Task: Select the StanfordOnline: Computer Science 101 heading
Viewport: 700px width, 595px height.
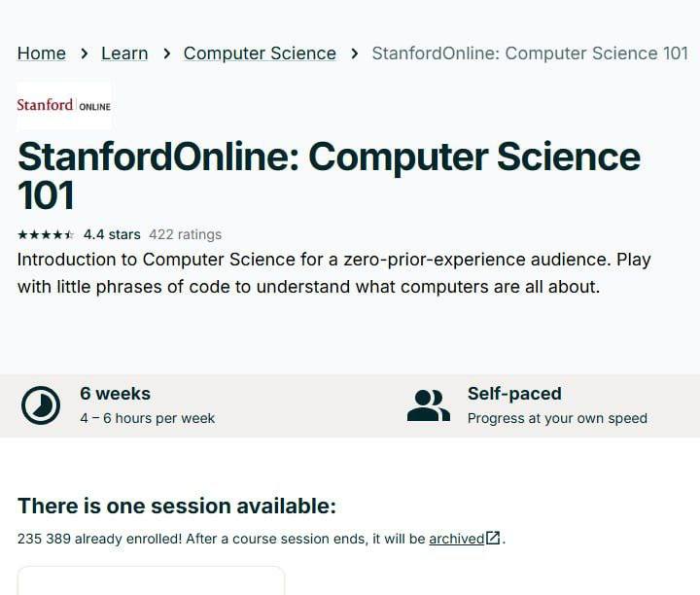Action: (x=329, y=175)
